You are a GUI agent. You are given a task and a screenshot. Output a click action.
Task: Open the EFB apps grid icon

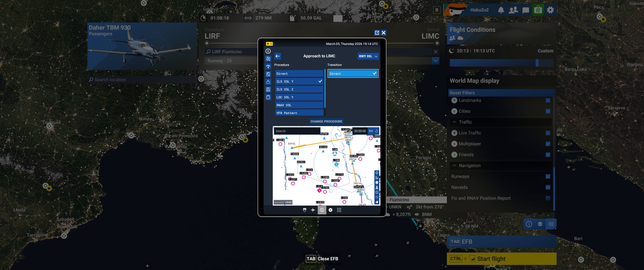(x=339, y=210)
